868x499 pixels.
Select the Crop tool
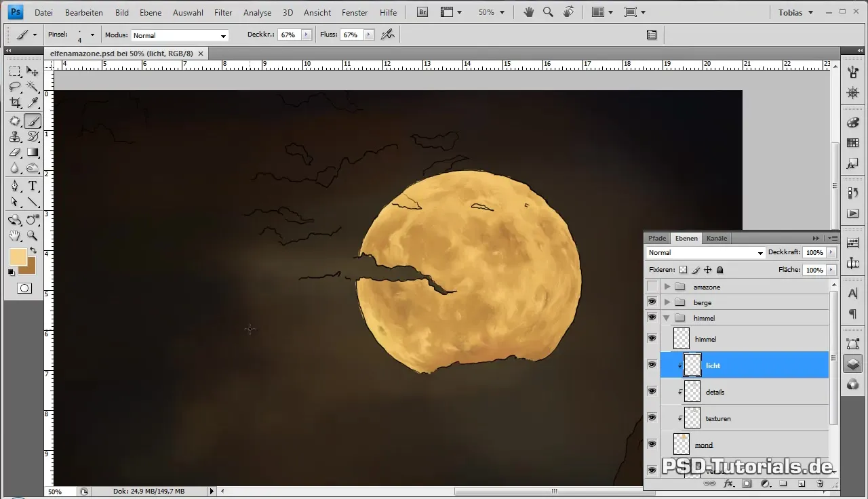point(15,103)
